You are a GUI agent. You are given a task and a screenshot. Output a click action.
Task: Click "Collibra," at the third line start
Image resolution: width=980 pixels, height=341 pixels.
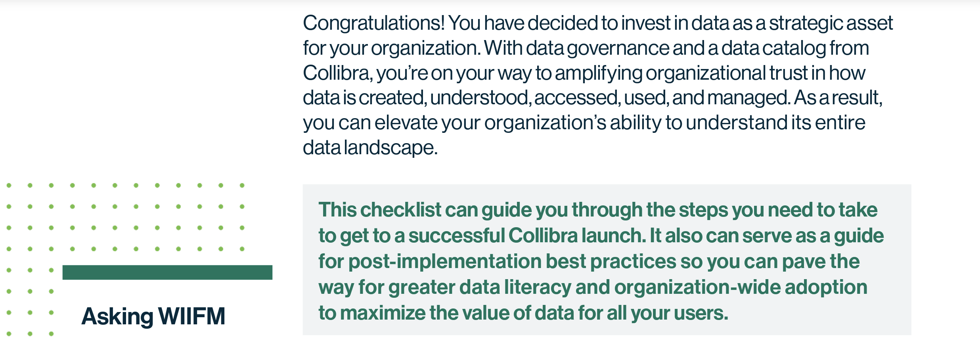point(338,73)
